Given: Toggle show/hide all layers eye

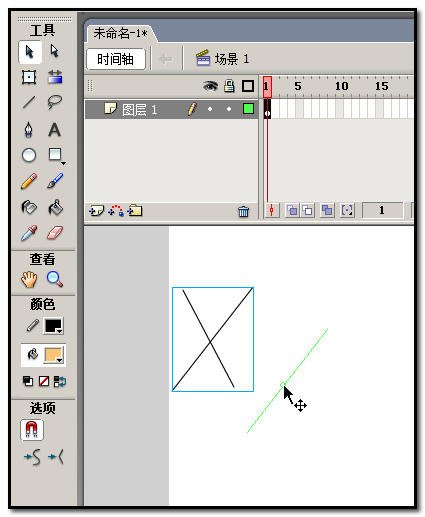Looking at the screenshot, I should [x=210, y=86].
